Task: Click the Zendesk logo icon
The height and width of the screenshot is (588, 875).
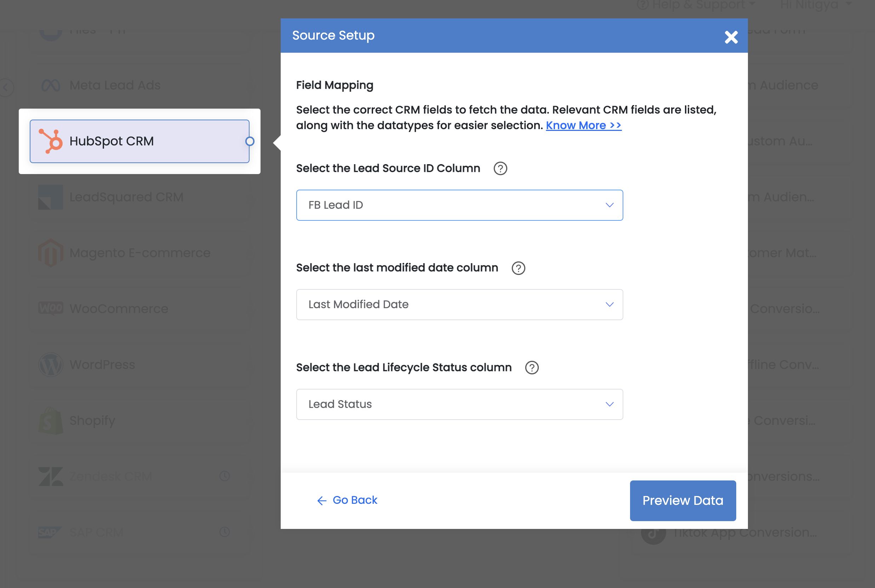Action: click(51, 477)
